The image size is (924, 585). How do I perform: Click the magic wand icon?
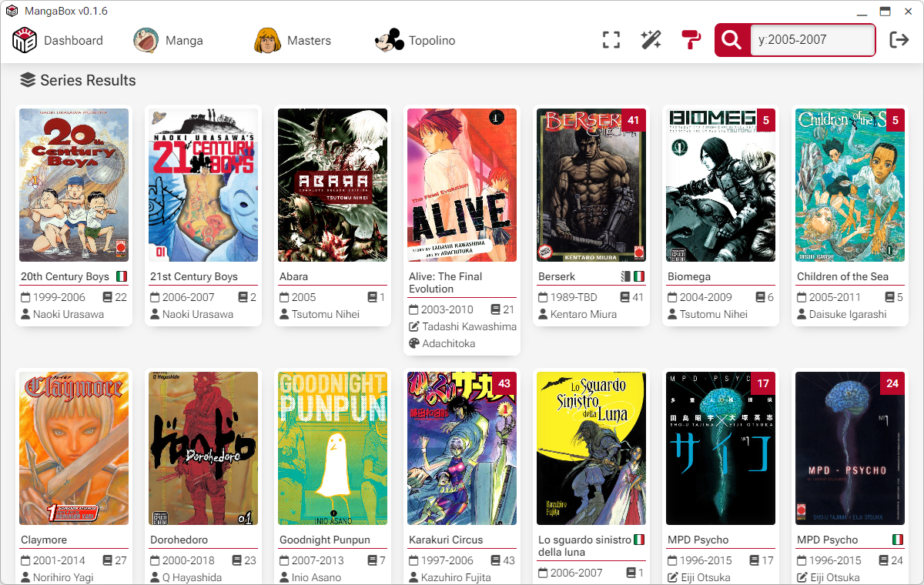click(x=651, y=40)
